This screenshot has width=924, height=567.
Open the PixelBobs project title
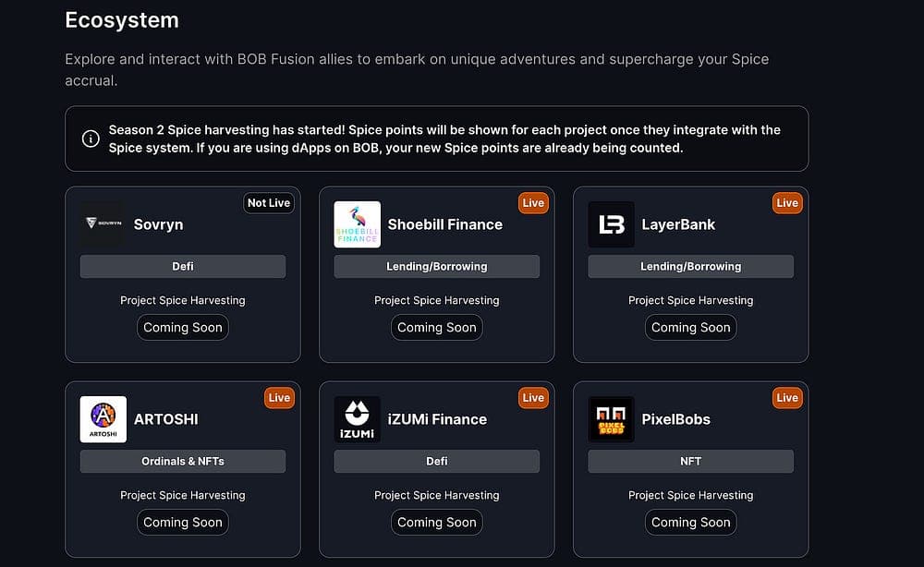tap(676, 419)
